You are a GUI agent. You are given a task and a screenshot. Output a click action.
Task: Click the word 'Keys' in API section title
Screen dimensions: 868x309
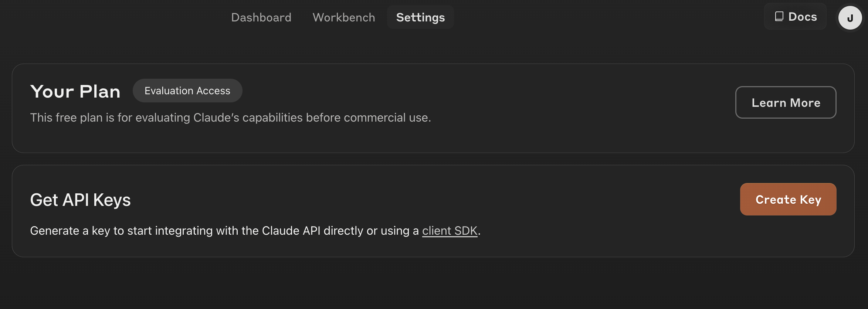(x=112, y=200)
